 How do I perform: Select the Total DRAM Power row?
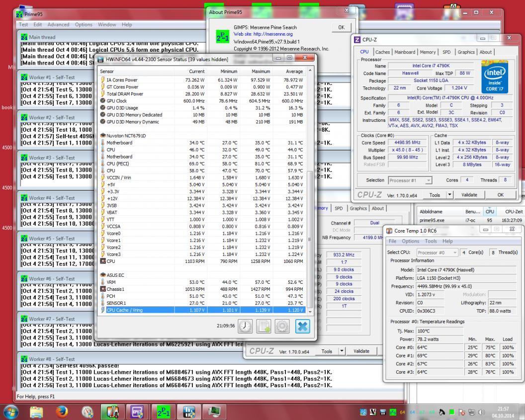pos(202,94)
